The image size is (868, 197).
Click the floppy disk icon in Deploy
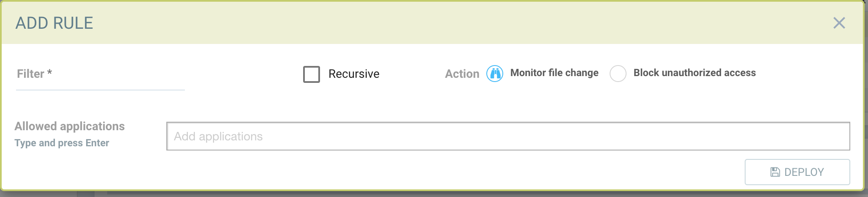click(775, 172)
